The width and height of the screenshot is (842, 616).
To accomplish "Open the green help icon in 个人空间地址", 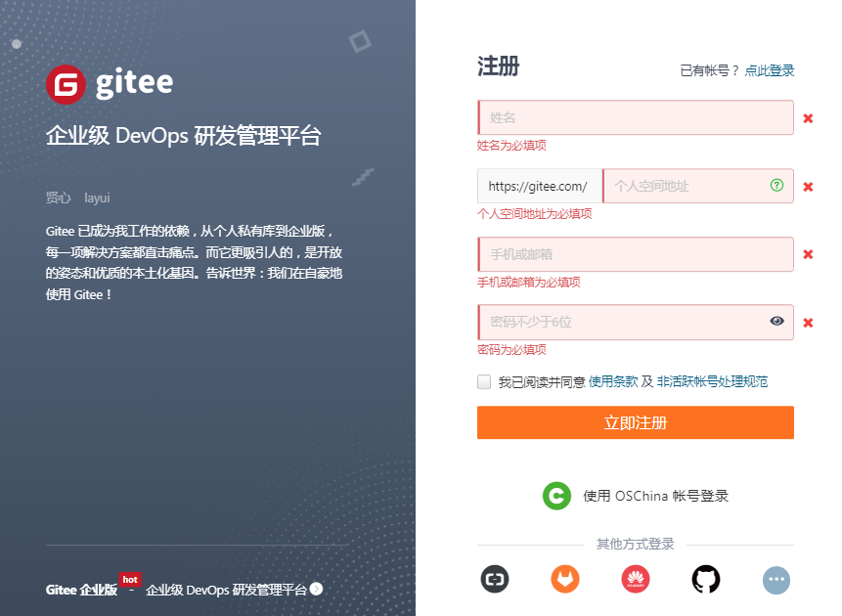I will click(x=776, y=185).
